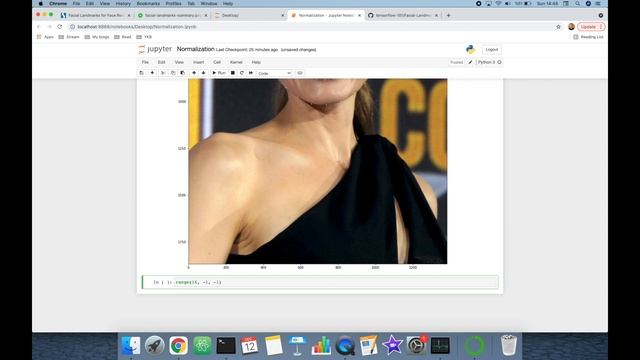Move selected cell down arrow
Screen dimensions: 640x360
click(x=203, y=73)
